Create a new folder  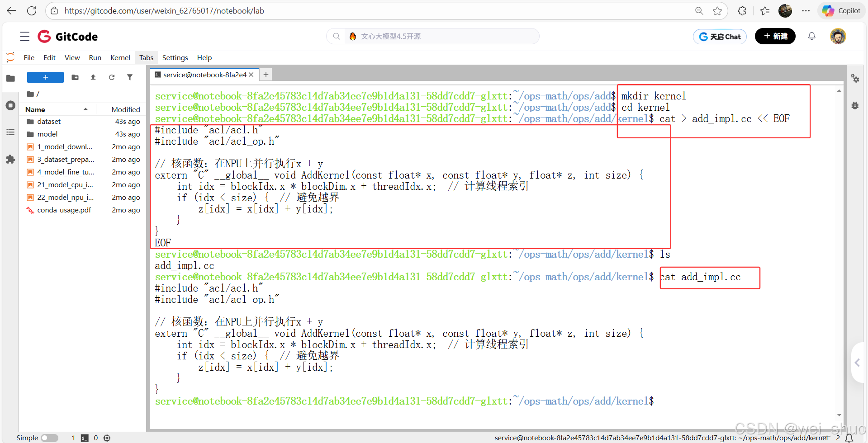[75, 77]
